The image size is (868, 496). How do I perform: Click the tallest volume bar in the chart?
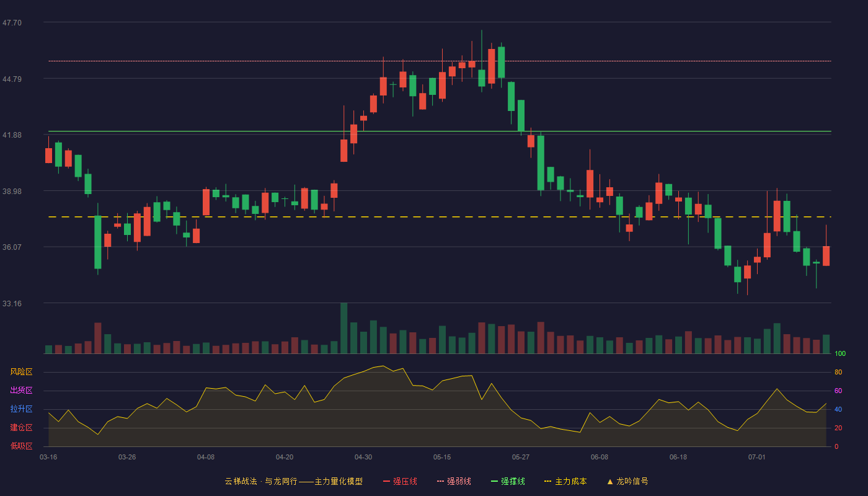[343, 328]
